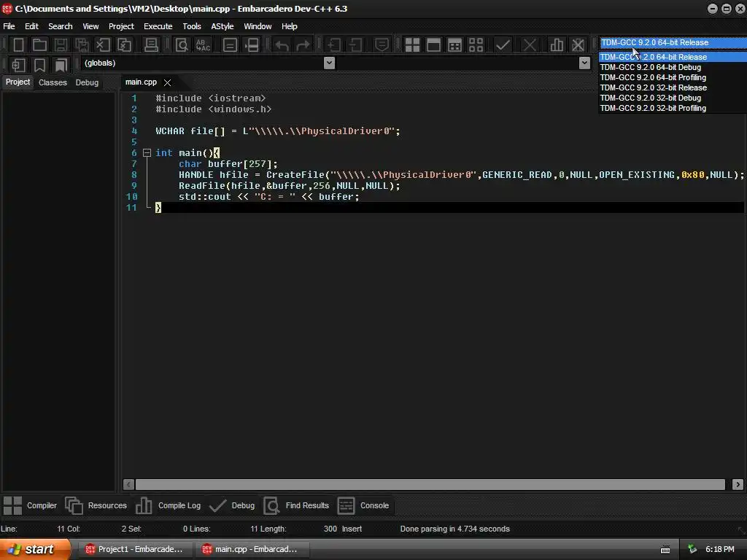Screen dimensions: 747x560
Task: Open the members dropdown arrow
Action: pyautogui.click(x=584, y=63)
